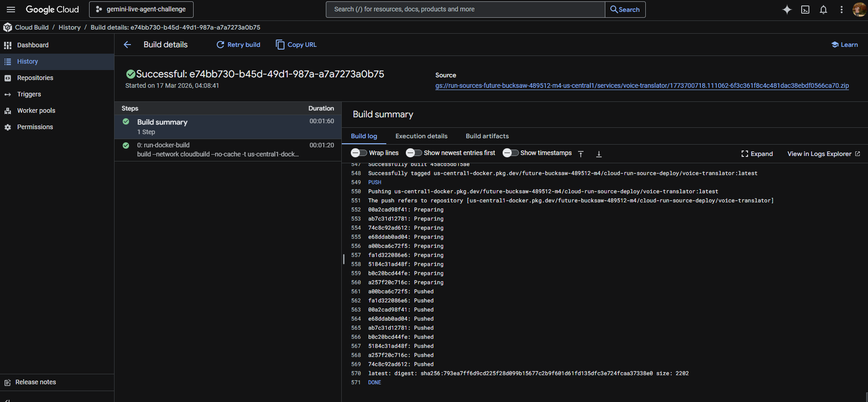This screenshot has width=868, height=402.
Task: Open the gemini-live-agent-challenge project picker
Action: point(141,9)
